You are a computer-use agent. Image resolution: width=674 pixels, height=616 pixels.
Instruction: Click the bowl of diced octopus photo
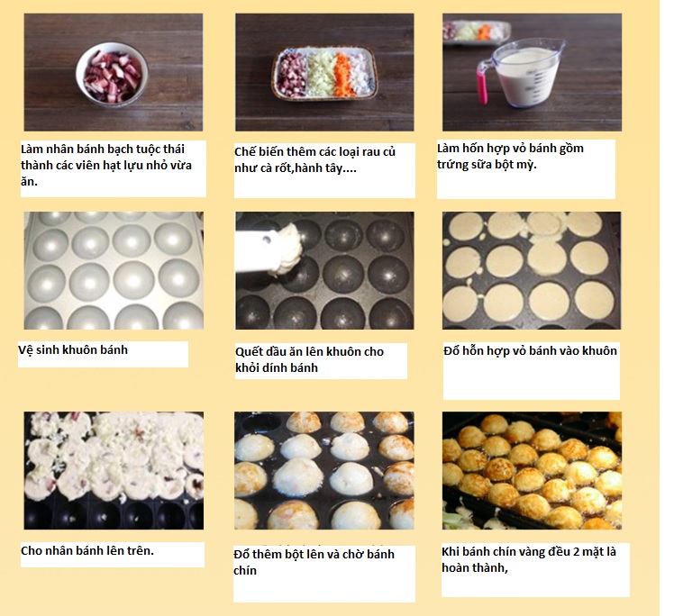pyautogui.click(x=114, y=72)
